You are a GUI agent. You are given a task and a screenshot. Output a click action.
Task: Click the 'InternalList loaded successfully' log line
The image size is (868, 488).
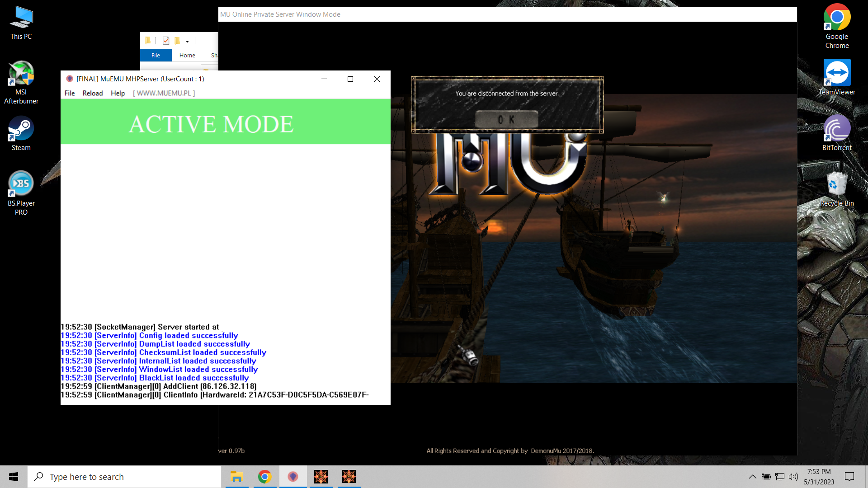[158, 361]
